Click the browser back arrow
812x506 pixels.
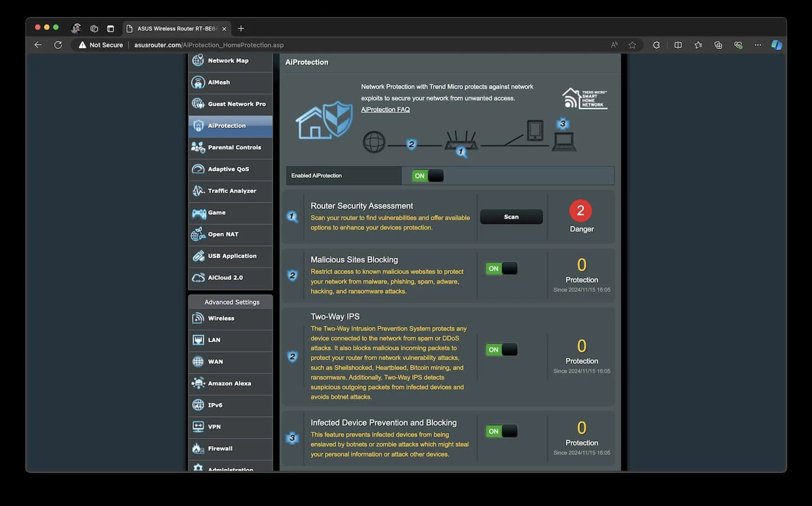pyautogui.click(x=38, y=45)
